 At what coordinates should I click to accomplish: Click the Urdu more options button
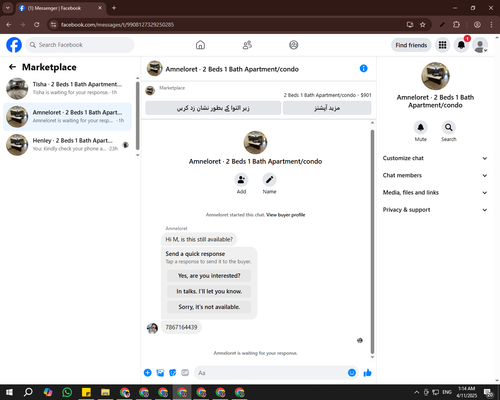click(327, 108)
